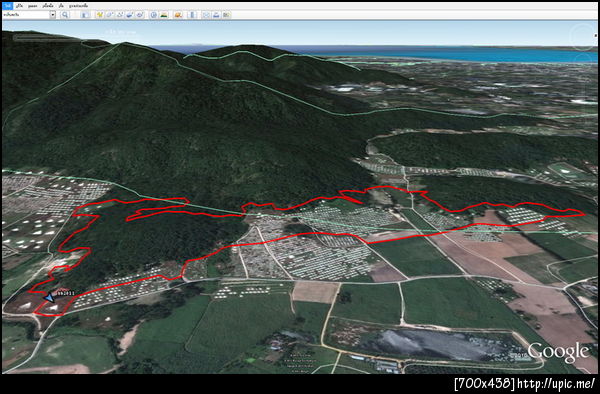The width and height of the screenshot is (600, 394).
Task: Open the File (ไฟล์) menu
Action: click(7, 6)
